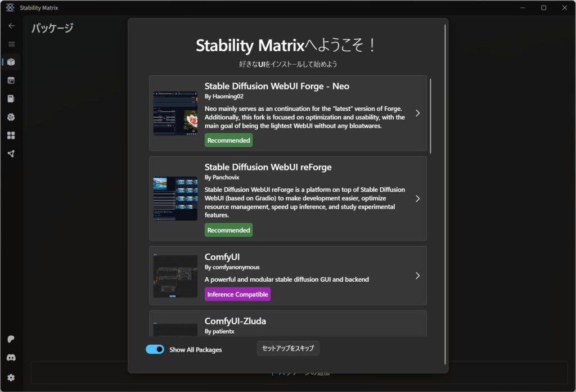Open the settings gear icon
576x392 pixels.
tap(11, 377)
